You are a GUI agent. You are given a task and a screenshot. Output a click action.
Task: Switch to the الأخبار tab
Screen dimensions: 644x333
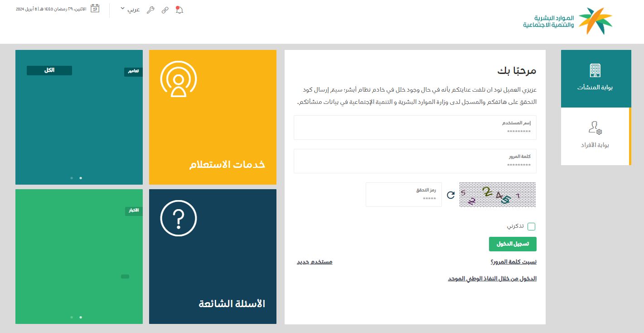(133, 211)
